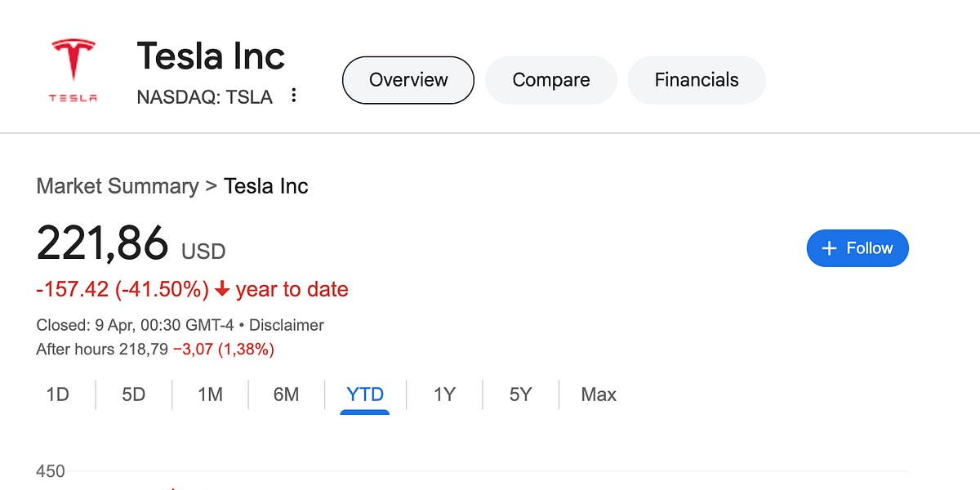The width and height of the screenshot is (980, 490).
Task: Show the Max chart range
Action: point(599,395)
